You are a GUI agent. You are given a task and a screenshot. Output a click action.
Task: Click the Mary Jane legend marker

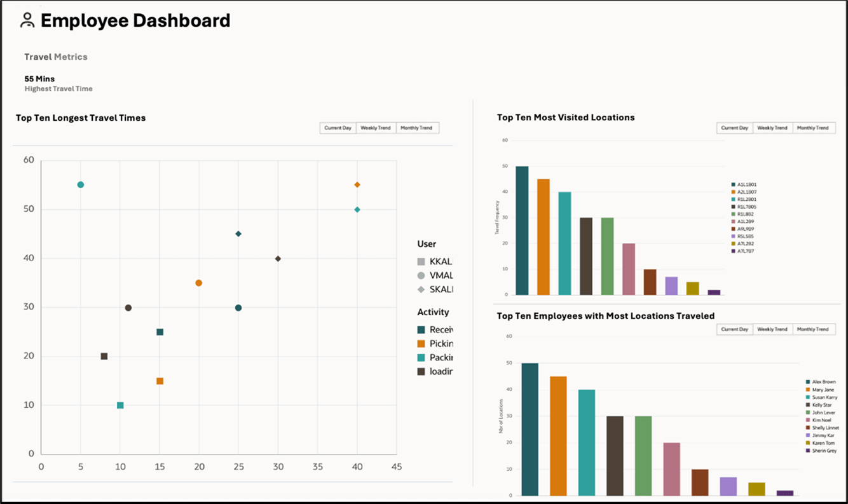coord(806,389)
